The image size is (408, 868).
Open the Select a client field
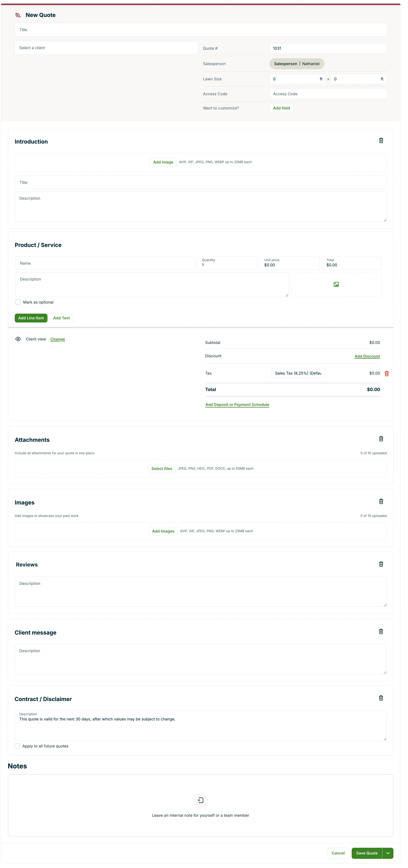point(107,48)
